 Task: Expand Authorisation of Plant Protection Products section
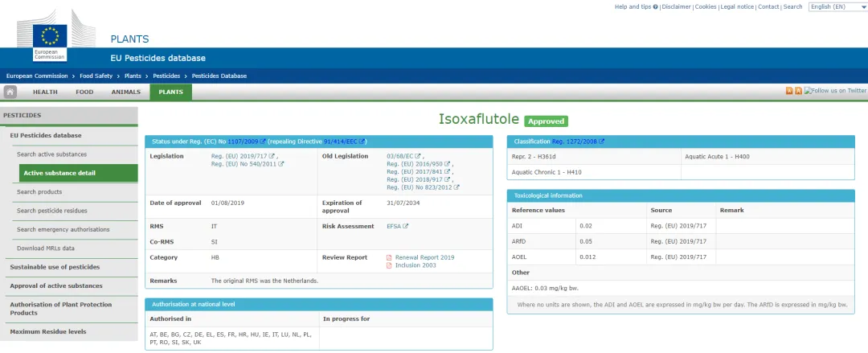point(61,309)
